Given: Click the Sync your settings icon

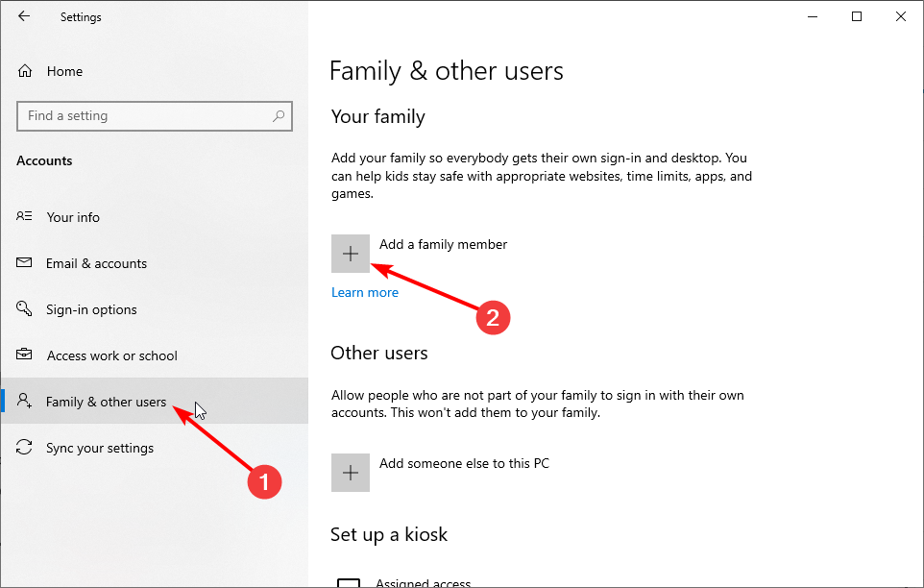Looking at the screenshot, I should tap(25, 448).
